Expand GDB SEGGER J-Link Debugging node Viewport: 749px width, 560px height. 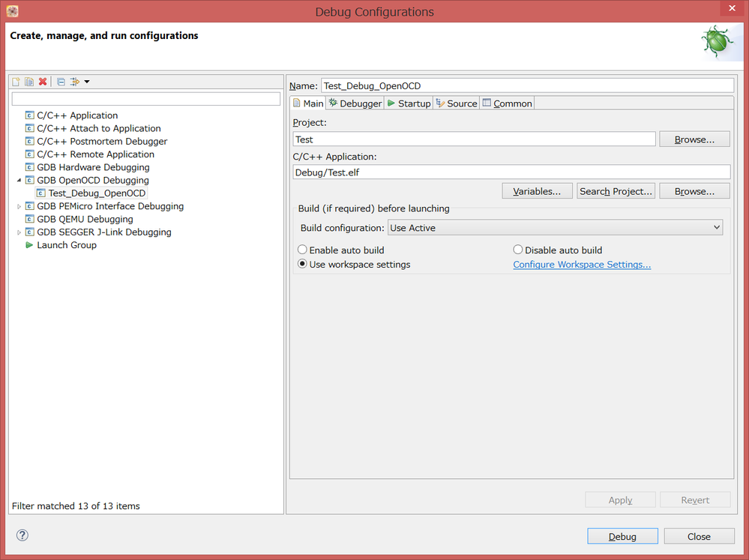(x=19, y=232)
